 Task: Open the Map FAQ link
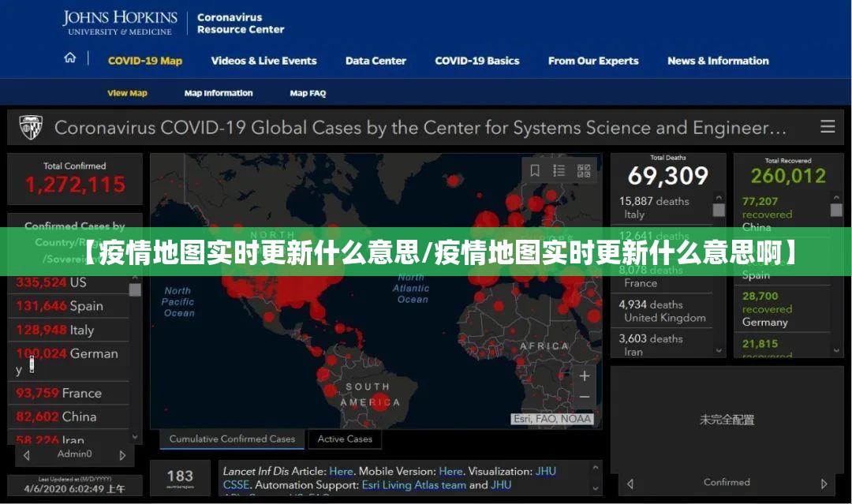[307, 93]
